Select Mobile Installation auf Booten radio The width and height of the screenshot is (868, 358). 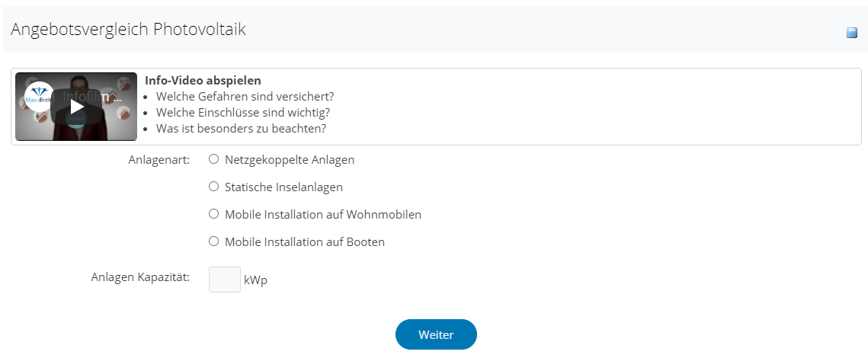click(214, 241)
